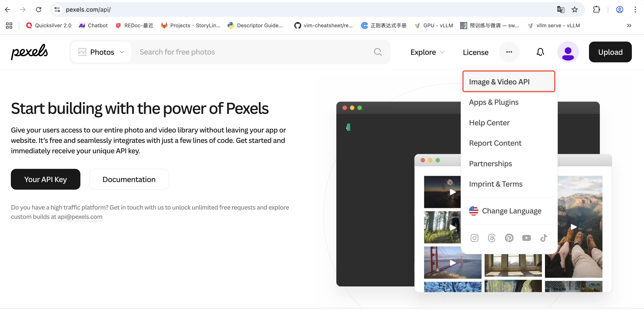The image size is (644, 310).
Task: Click the Your API Key button
Action: pyautogui.click(x=45, y=179)
